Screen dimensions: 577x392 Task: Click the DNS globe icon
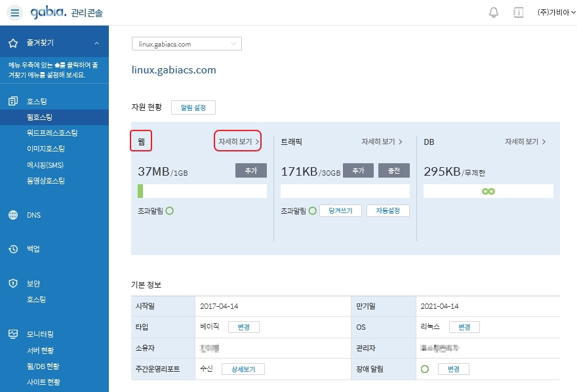point(13,215)
